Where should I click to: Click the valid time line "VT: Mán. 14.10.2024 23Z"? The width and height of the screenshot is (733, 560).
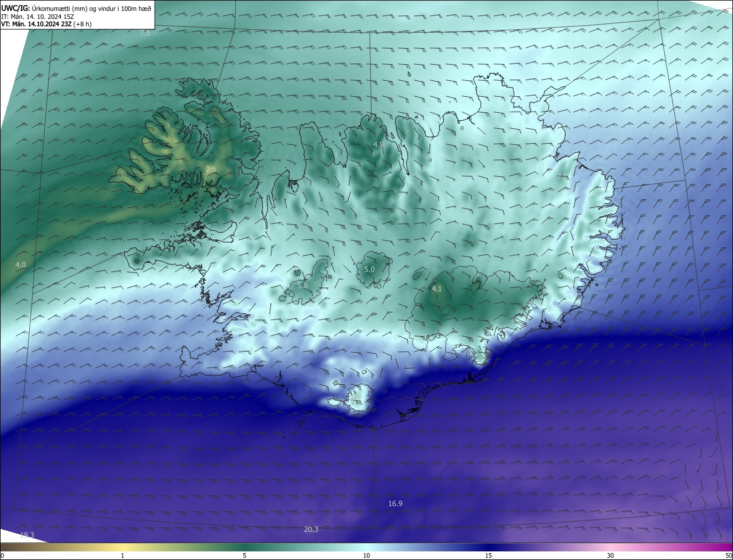pos(36,24)
